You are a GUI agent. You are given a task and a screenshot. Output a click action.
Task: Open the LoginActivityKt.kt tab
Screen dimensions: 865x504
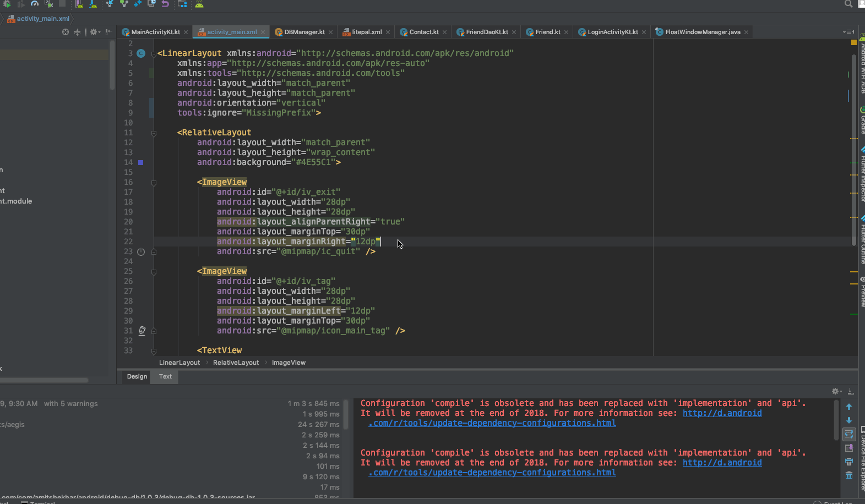pos(613,32)
